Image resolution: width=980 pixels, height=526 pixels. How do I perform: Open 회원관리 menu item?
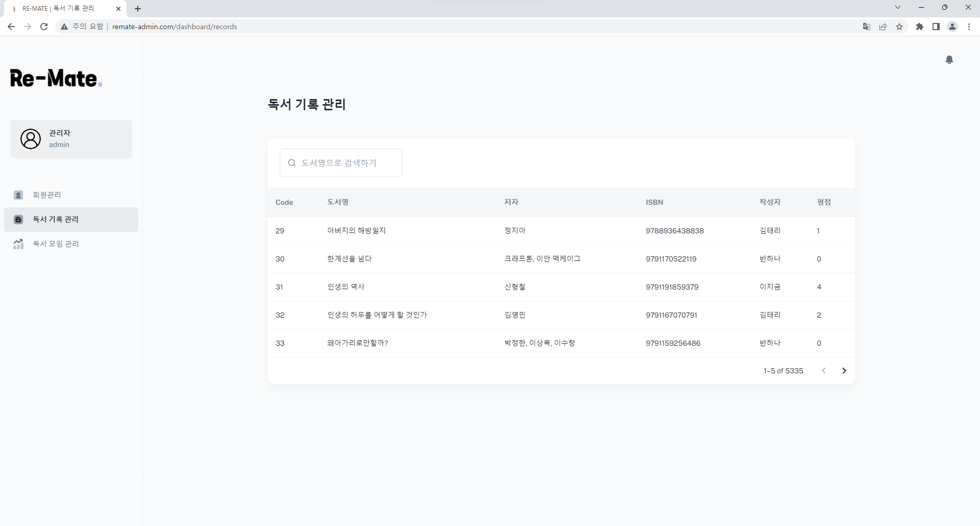[x=71, y=195]
